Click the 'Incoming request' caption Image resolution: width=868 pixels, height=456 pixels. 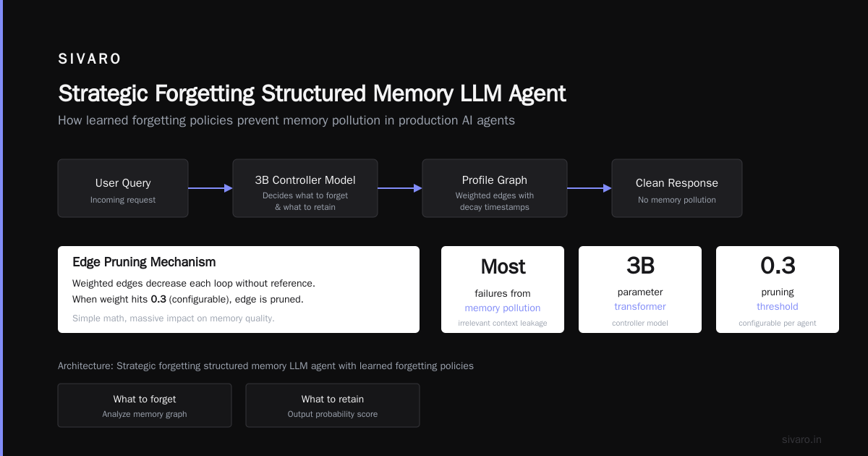click(123, 200)
